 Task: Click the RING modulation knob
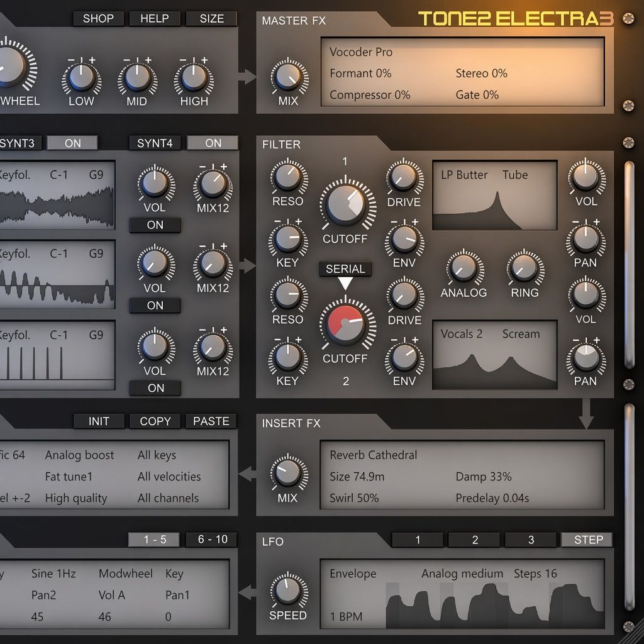pyautogui.click(x=525, y=268)
